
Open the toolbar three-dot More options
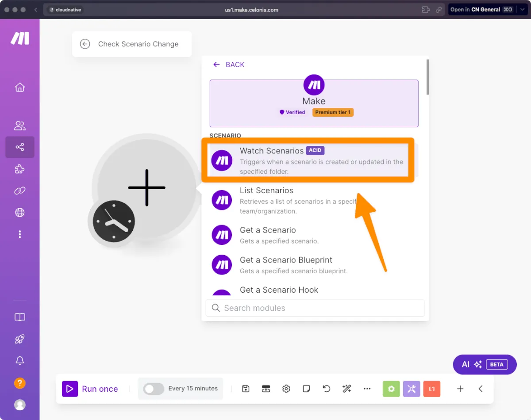(x=367, y=389)
